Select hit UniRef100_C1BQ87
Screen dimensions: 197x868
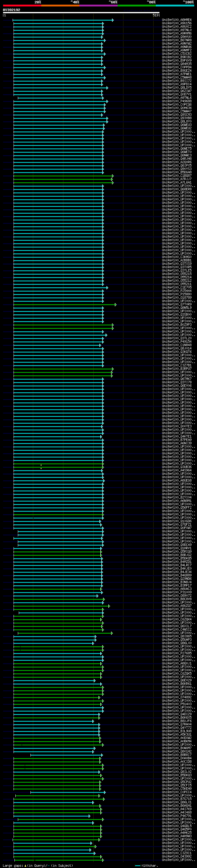coord(177,176)
